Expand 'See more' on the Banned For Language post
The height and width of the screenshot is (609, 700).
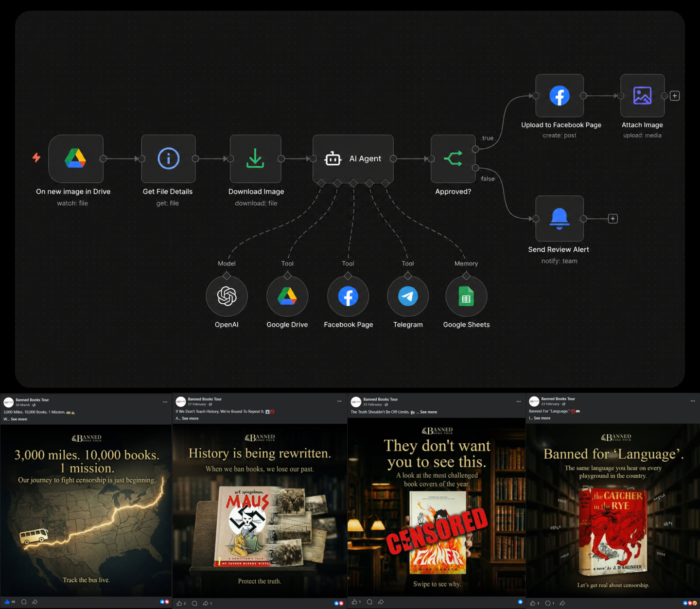point(542,418)
